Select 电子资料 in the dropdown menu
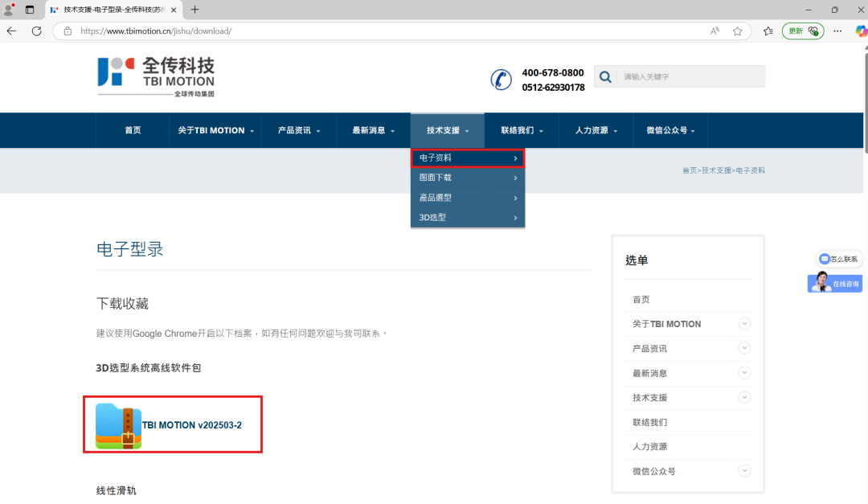Image resolution: width=868 pixels, height=504 pixels. (468, 158)
